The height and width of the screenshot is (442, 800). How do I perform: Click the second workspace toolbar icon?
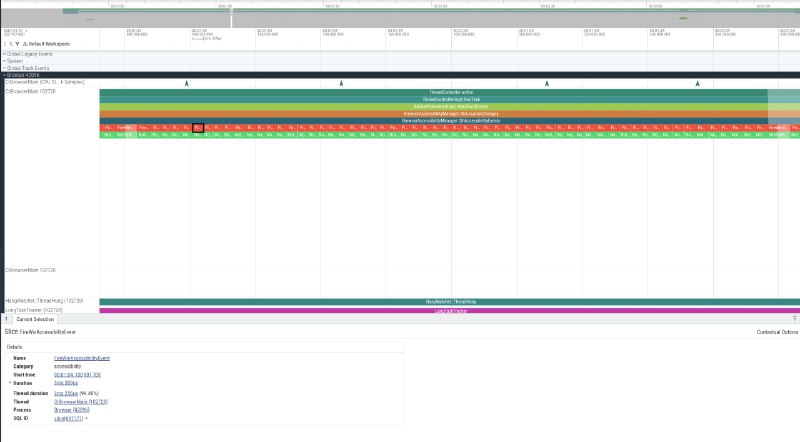[12, 44]
